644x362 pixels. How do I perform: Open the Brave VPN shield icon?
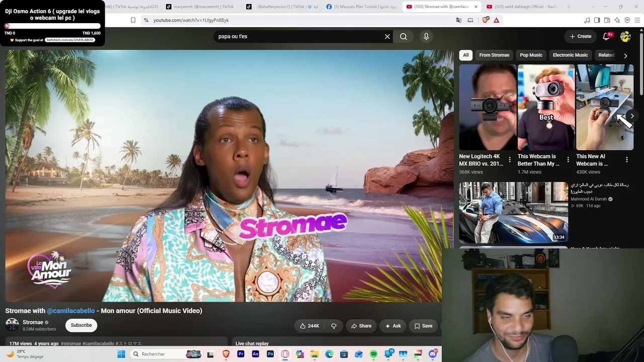(627, 20)
